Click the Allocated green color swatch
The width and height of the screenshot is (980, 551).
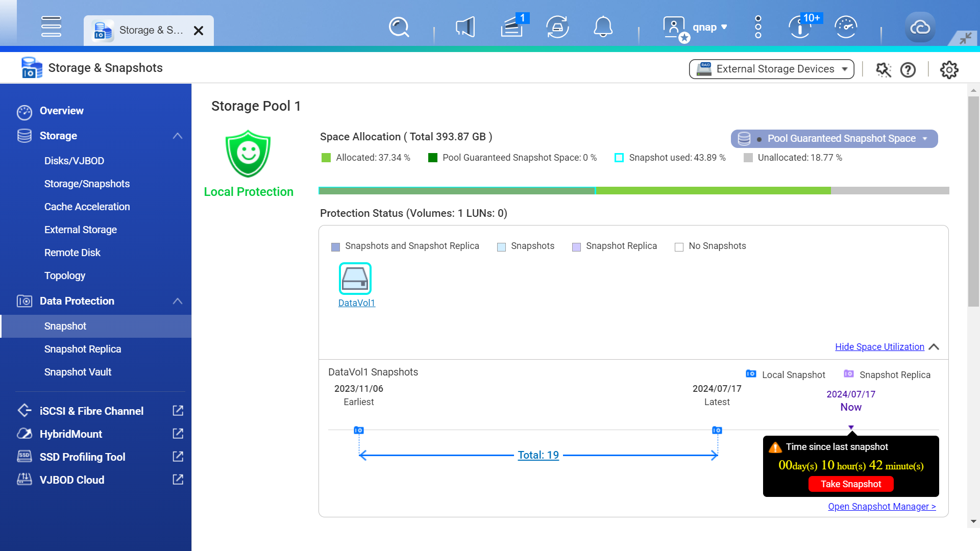326,158
